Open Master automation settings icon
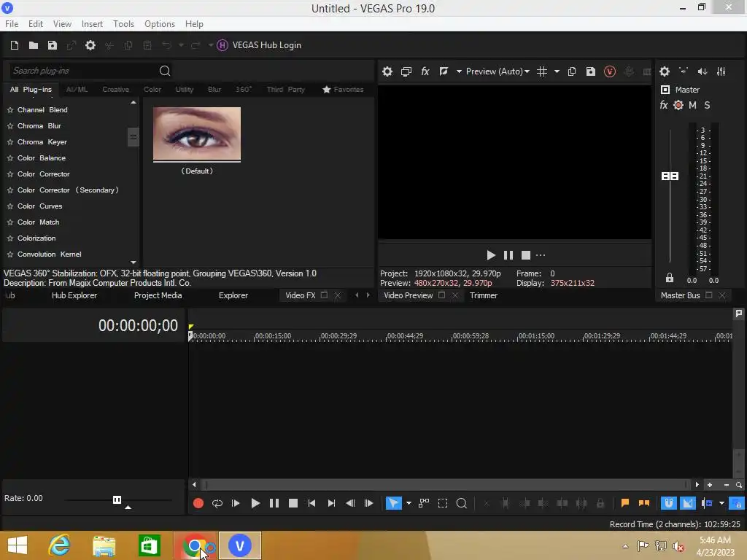 (x=678, y=105)
